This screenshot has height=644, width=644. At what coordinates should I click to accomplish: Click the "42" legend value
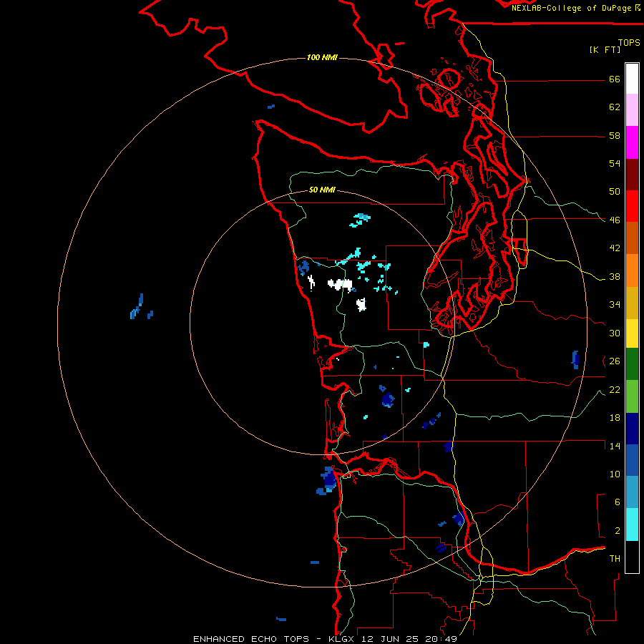click(x=615, y=248)
